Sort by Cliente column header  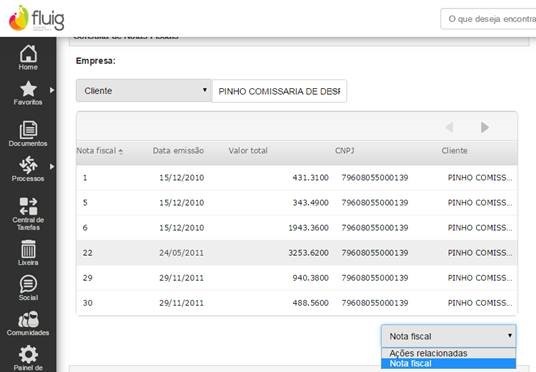454,151
